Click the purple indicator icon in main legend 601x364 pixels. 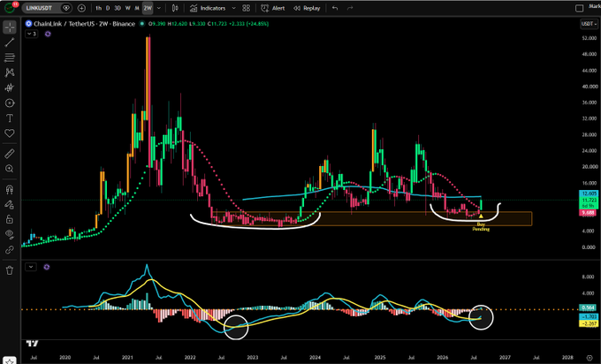point(48,34)
